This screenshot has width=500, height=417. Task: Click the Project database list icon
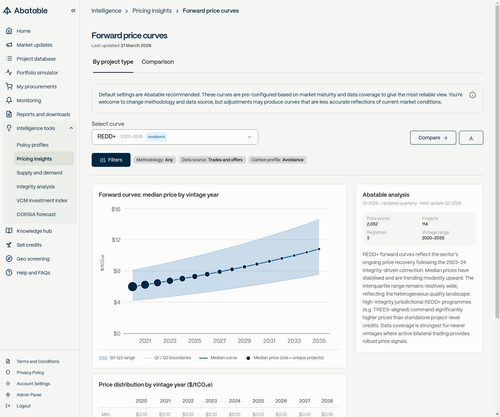(9, 59)
